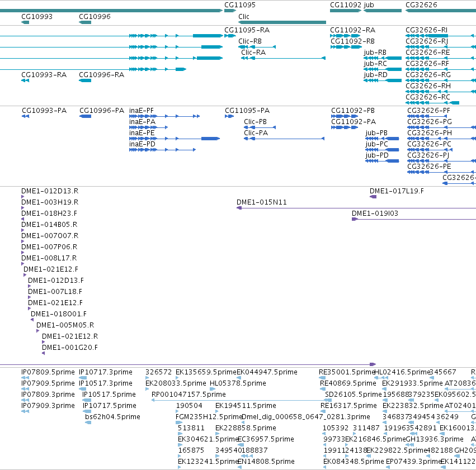Select the jub-PD protein feature
Image resolution: width=476 pixels, height=470 pixels.
[x=382, y=162]
